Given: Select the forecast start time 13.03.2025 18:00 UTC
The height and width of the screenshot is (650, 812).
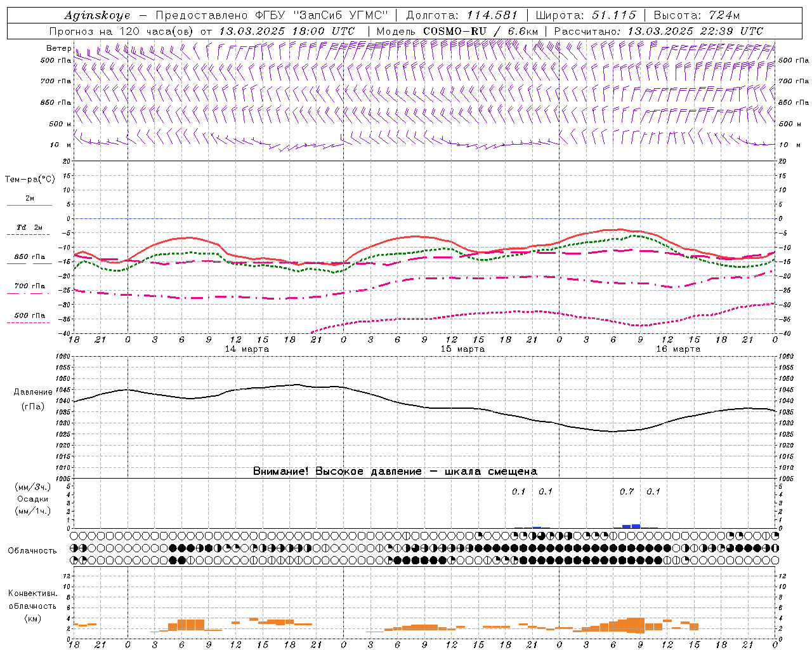Looking at the screenshot, I should click(287, 31).
